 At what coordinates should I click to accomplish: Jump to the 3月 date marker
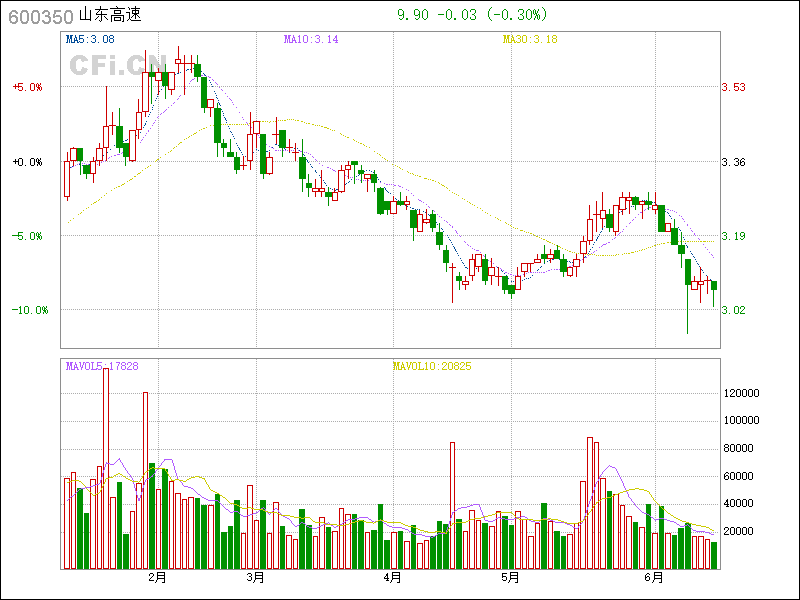click(x=255, y=577)
